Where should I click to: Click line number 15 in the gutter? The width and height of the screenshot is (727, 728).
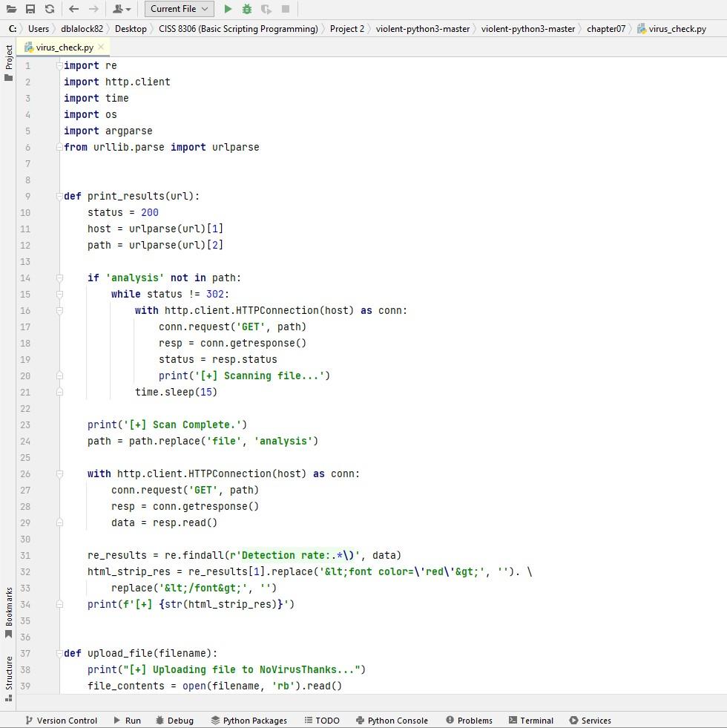point(25,294)
